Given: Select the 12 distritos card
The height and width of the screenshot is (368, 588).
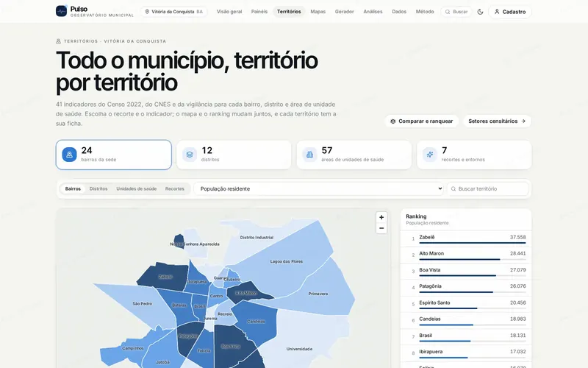Looking at the screenshot, I should pos(234,155).
